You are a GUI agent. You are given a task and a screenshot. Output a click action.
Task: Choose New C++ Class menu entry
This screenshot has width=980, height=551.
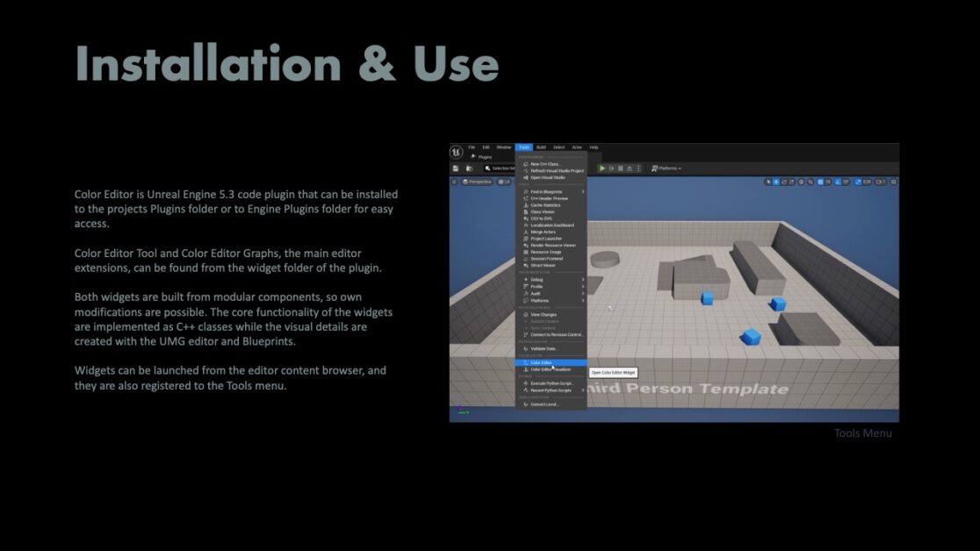pos(545,164)
